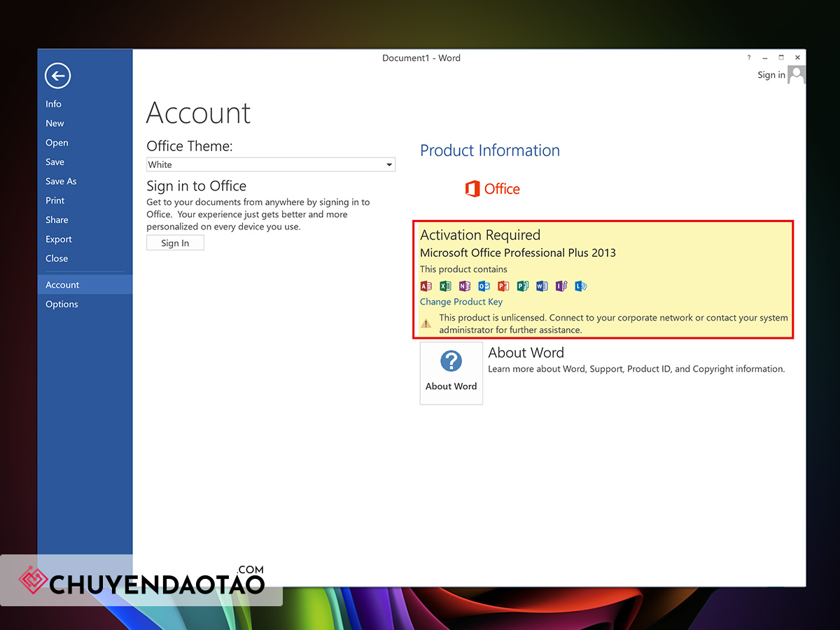Click the Microsoft Office Professional Plus 2013 text
This screenshot has width=840, height=630.
point(518,253)
